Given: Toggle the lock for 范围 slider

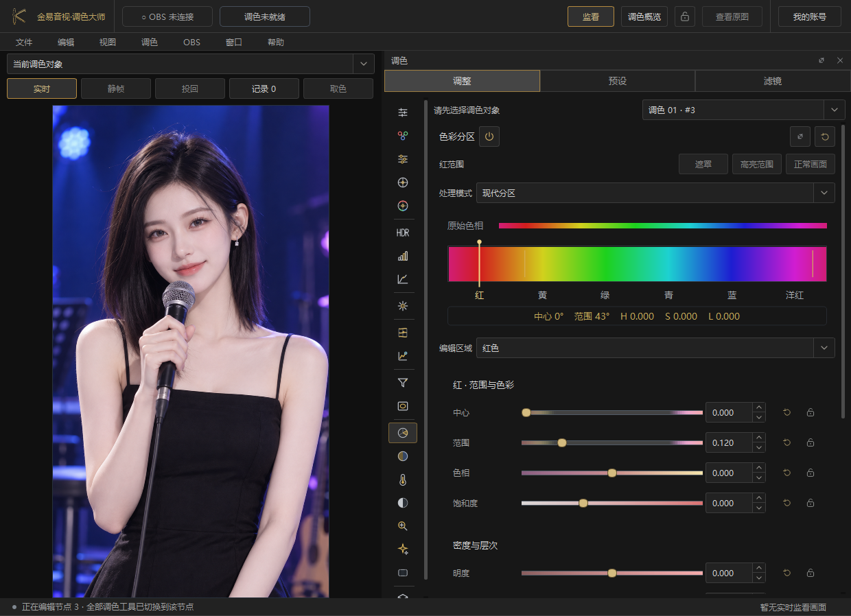Looking at the screenshot, I should 811,443.
